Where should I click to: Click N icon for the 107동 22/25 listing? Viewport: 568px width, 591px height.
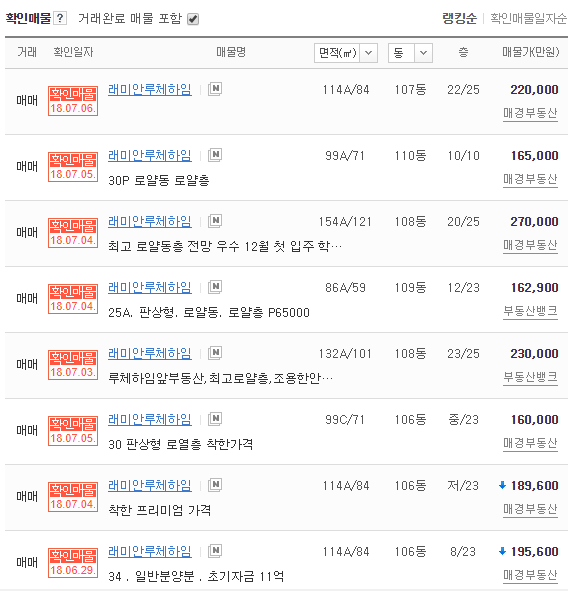tap(215, 89)
